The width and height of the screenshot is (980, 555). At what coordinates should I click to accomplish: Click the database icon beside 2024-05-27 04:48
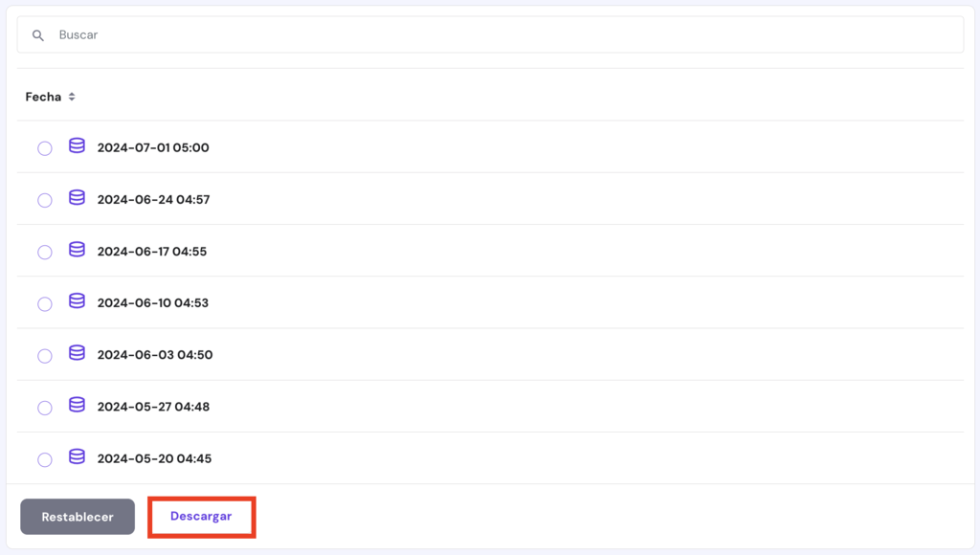pyautogui.click(x=77, y=407)
